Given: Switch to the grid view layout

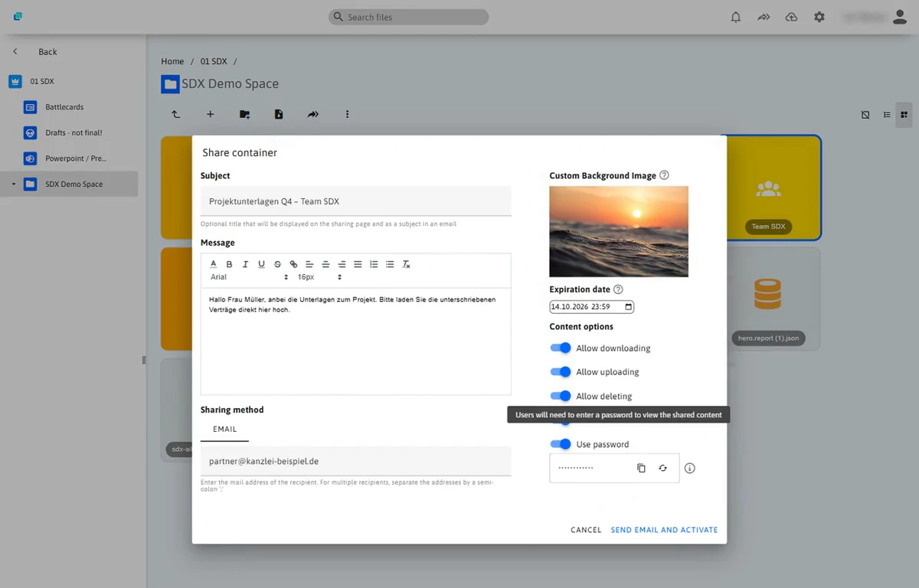Looking at the screenshot, I should coord(904,115).
